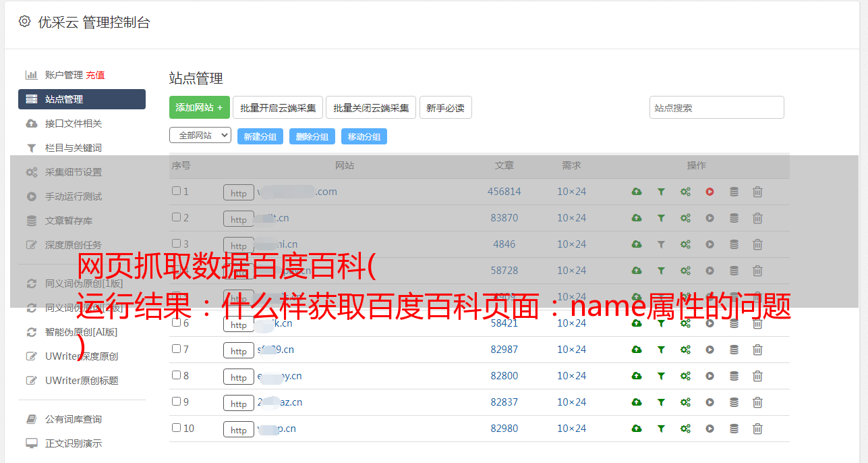Click database icon in row 1

[734, 192]
